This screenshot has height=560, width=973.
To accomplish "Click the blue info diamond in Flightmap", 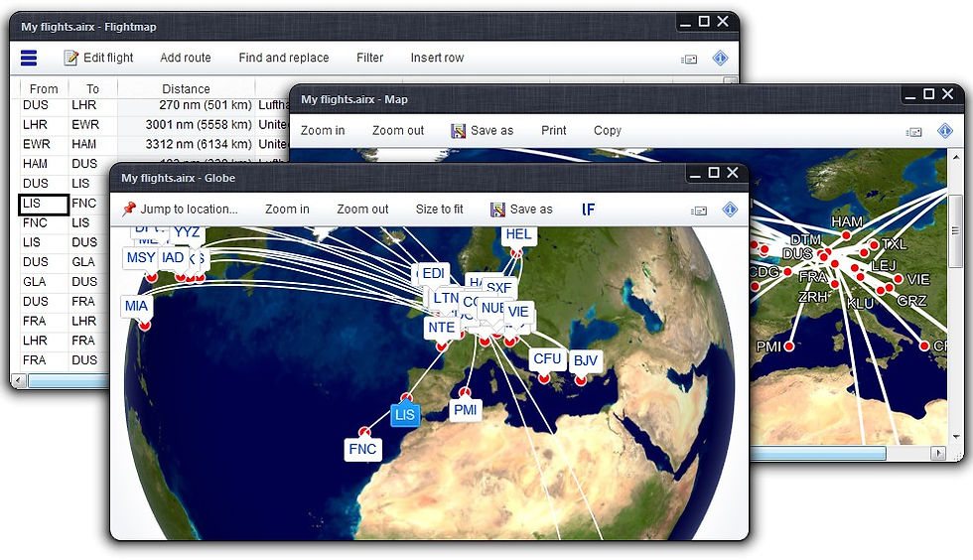I will [720, 59].
